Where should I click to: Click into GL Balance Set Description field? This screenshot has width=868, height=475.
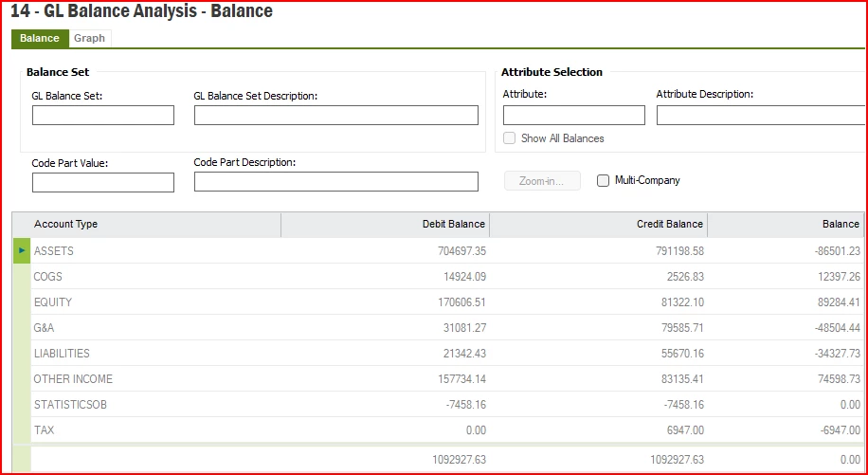[336, 115]
